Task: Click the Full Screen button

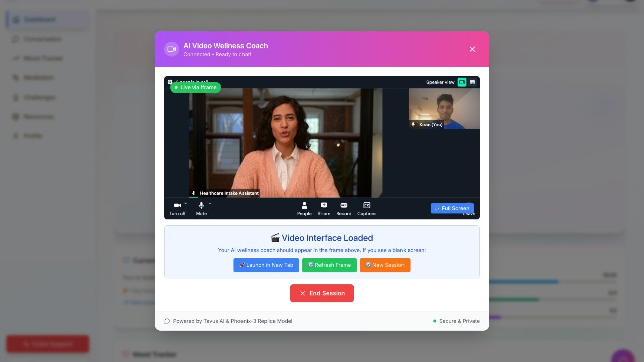Action: (452, 208)
